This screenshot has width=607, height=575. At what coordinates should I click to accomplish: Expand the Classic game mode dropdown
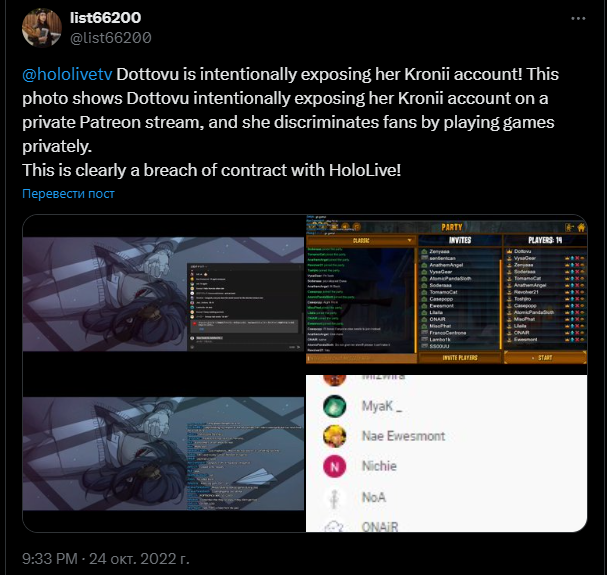click(x=361, y=240)
